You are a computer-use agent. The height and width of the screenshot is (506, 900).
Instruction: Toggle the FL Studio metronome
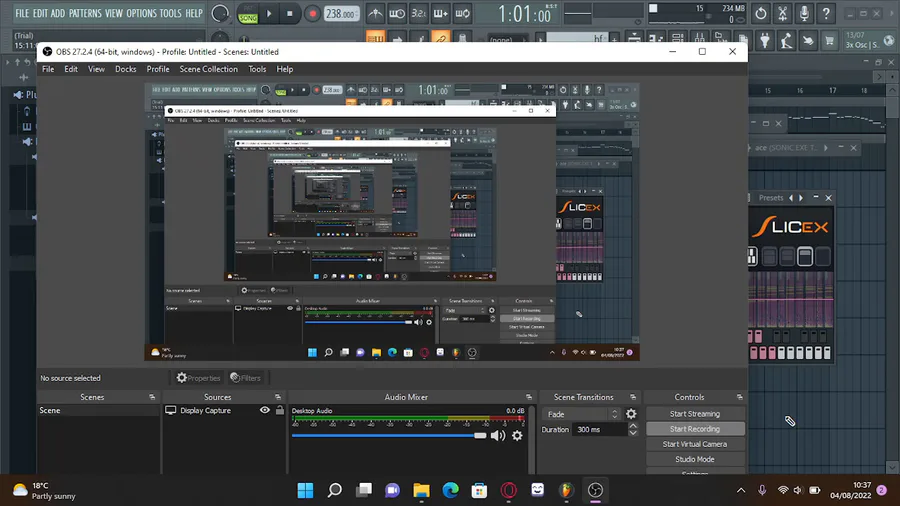pos(375,13)
